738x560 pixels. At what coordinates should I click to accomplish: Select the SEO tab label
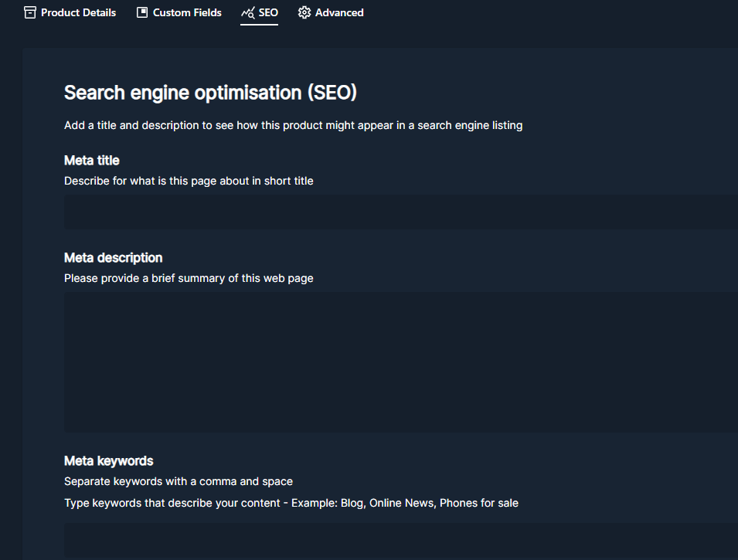coord(268,12)
